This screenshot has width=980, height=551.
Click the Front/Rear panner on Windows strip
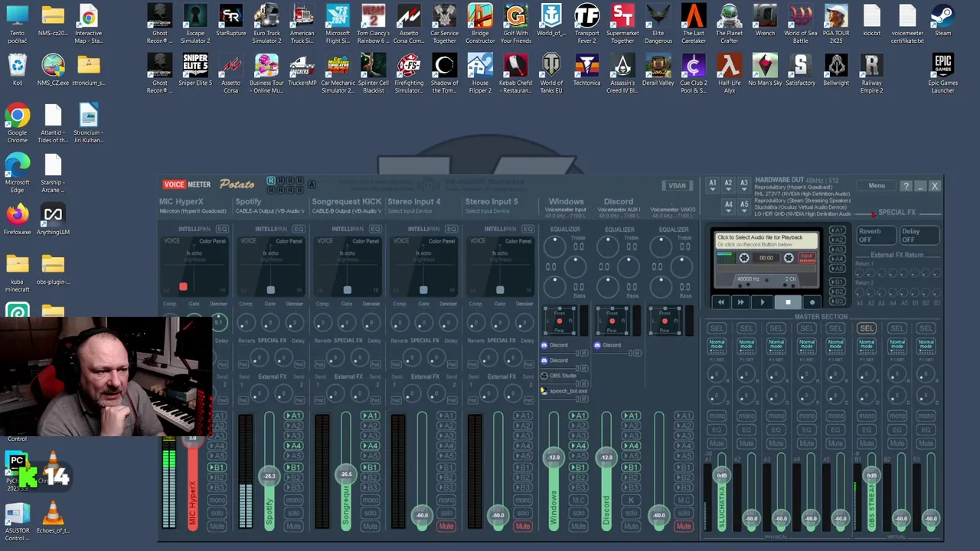tap(560, 321)
